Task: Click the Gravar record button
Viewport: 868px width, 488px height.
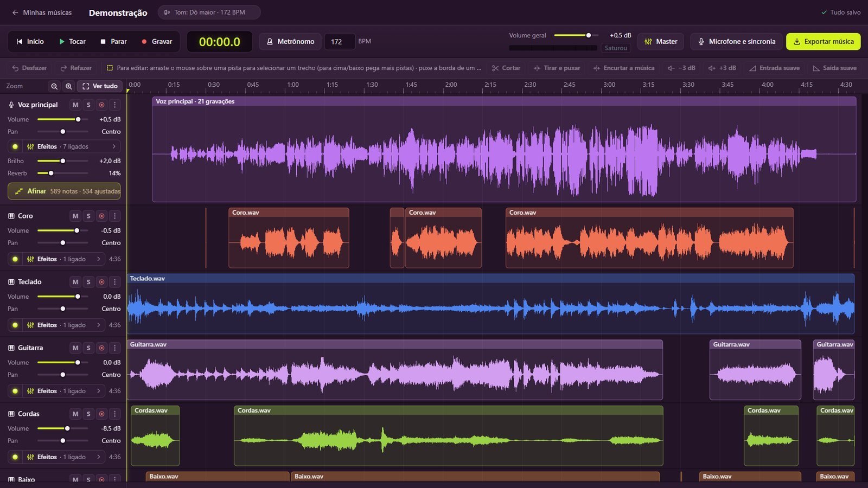Action: pos(157,42)
